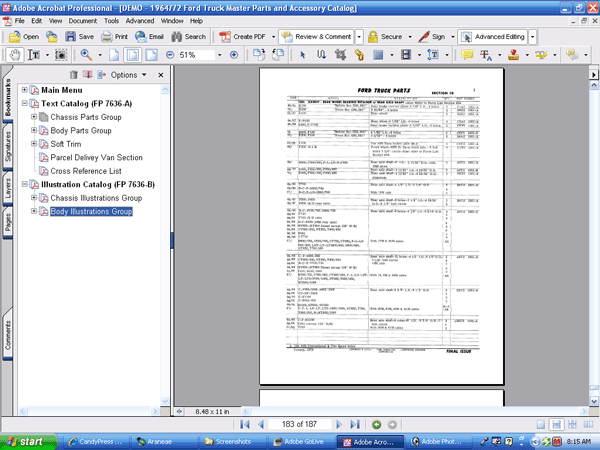This screenshot has height=450, width=600.
Task: Go to first page button
Action: [245, 424]
